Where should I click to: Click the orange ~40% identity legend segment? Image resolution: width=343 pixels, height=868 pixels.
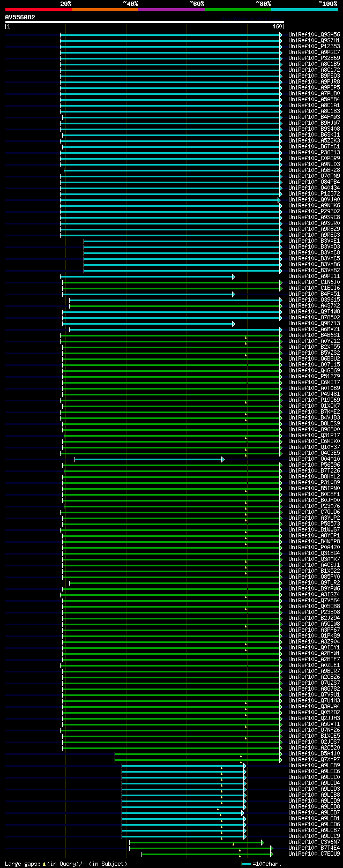(x=105, y=10)
